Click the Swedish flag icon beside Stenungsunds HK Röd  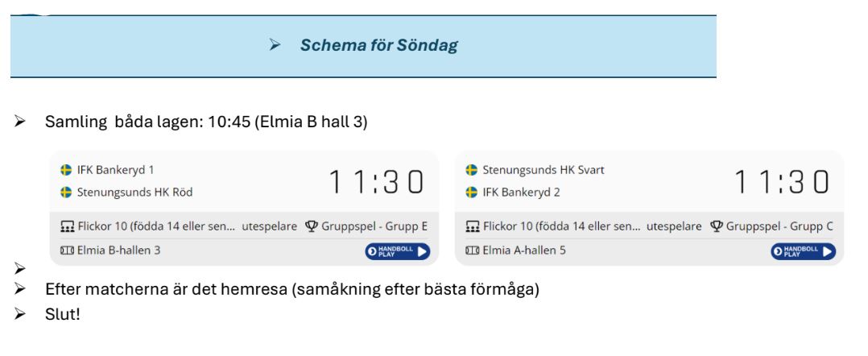66,192
